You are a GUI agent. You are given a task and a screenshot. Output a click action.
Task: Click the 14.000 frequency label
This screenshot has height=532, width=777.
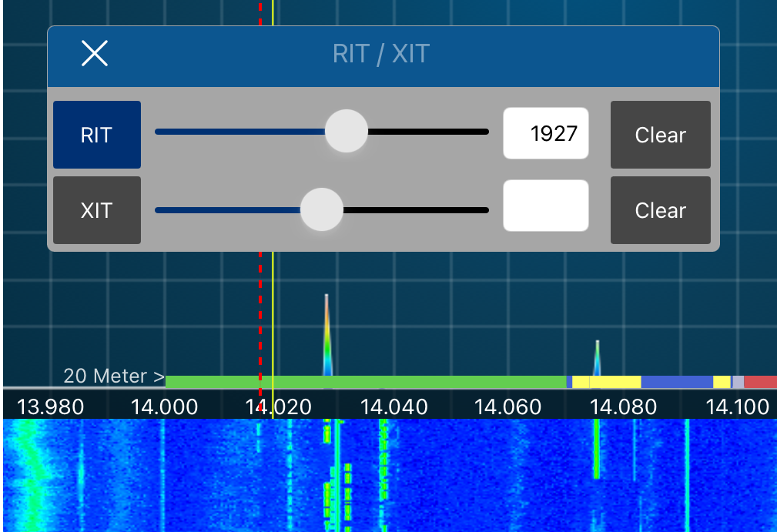click(165, 407)
